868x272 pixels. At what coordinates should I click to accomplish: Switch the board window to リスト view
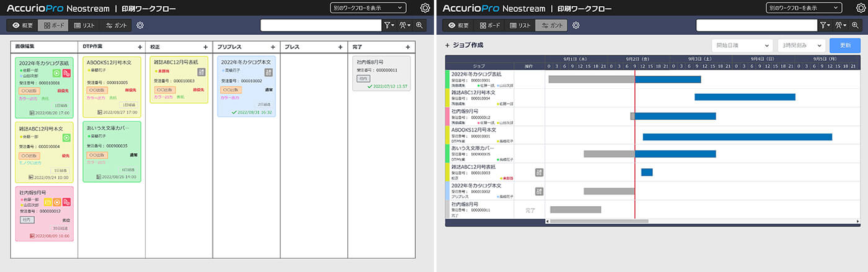tap(85, 25)
